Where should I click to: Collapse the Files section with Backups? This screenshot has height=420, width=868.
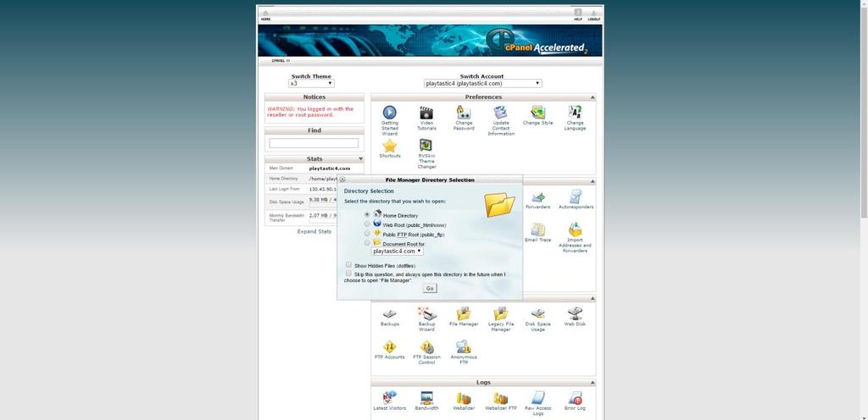(x=593, y=298)
